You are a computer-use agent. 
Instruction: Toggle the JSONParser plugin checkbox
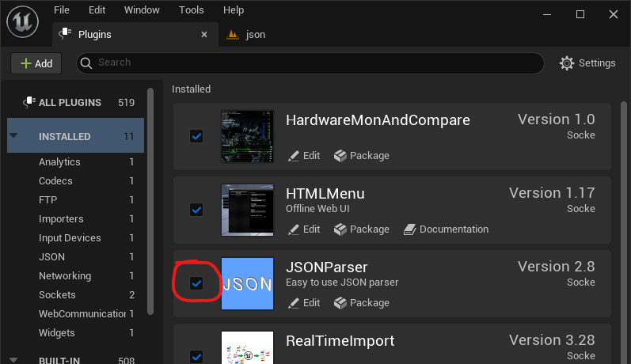196,283
